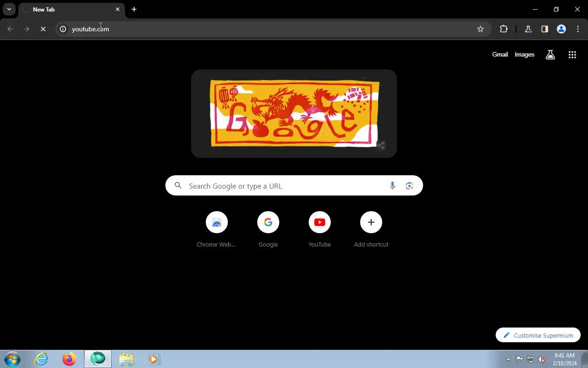Click the Google dragon doodle
Viewport: 588px width, 368px height.
tap(294, 113)
